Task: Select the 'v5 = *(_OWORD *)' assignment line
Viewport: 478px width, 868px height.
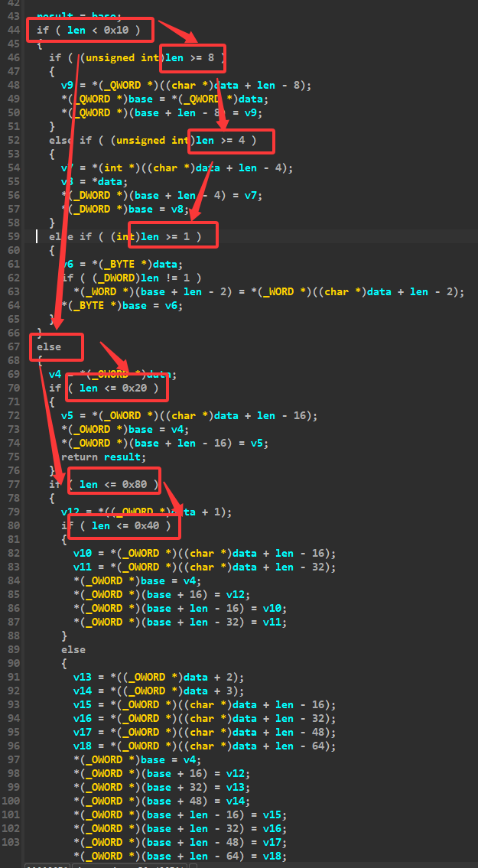Action: (189, 416)
